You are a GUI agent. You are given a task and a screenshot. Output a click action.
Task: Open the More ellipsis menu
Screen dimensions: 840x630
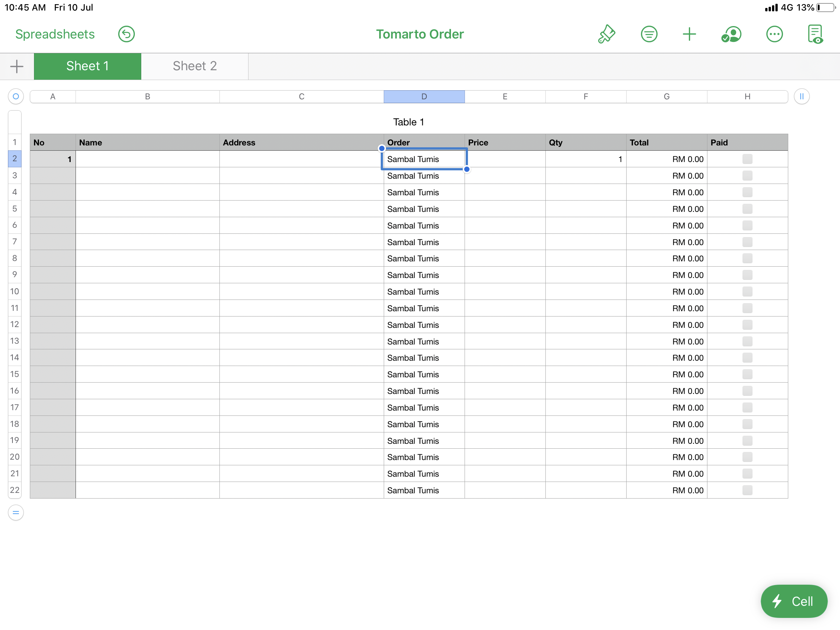click(774, 34)
